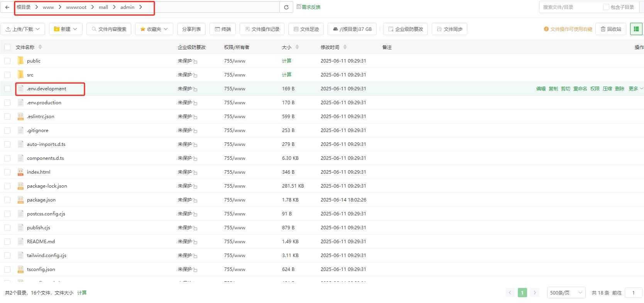The width and height of the screenshot is (644, 303).
Task: Refresh the directory listing
Action: (286, 7)
